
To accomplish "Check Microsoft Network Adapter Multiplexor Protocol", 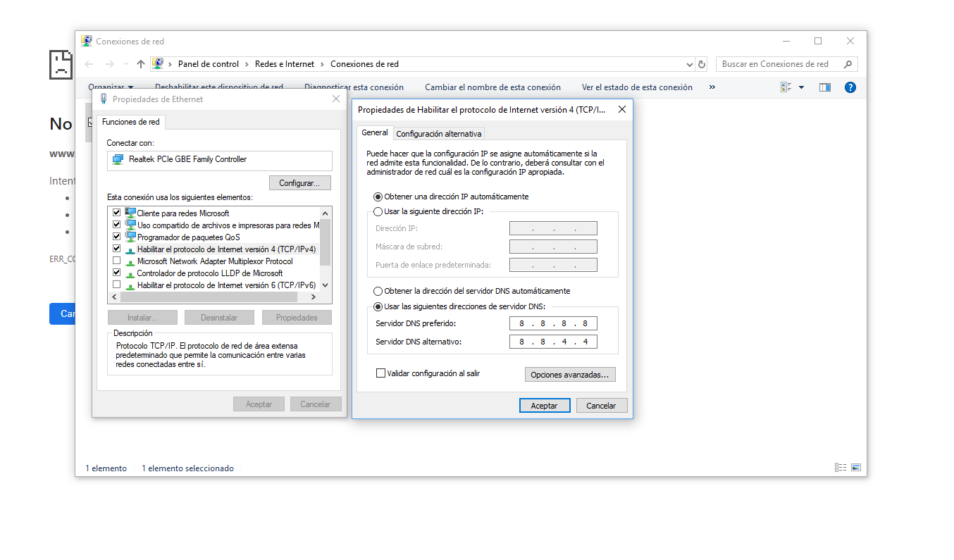I will (x=116, y=261).
